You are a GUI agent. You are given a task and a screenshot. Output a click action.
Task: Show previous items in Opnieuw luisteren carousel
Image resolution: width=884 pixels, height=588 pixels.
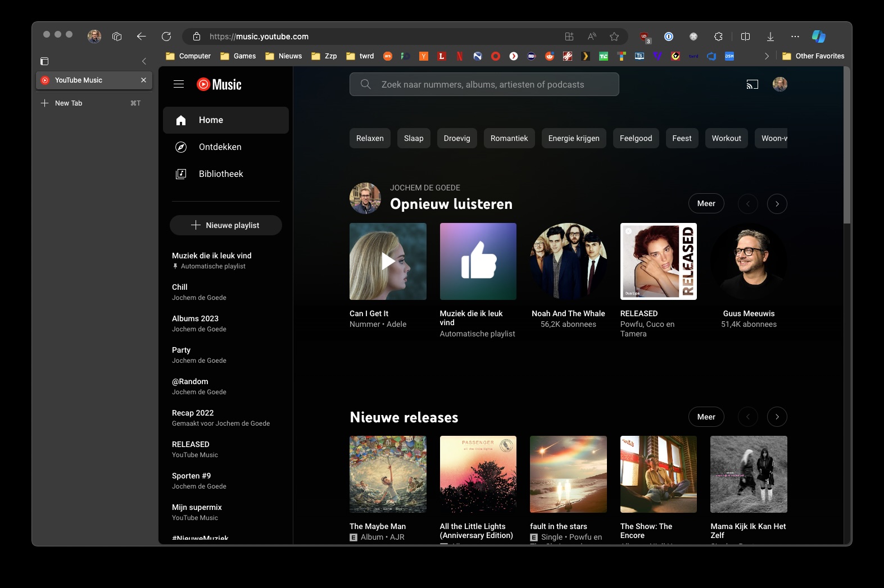point(748,203)
